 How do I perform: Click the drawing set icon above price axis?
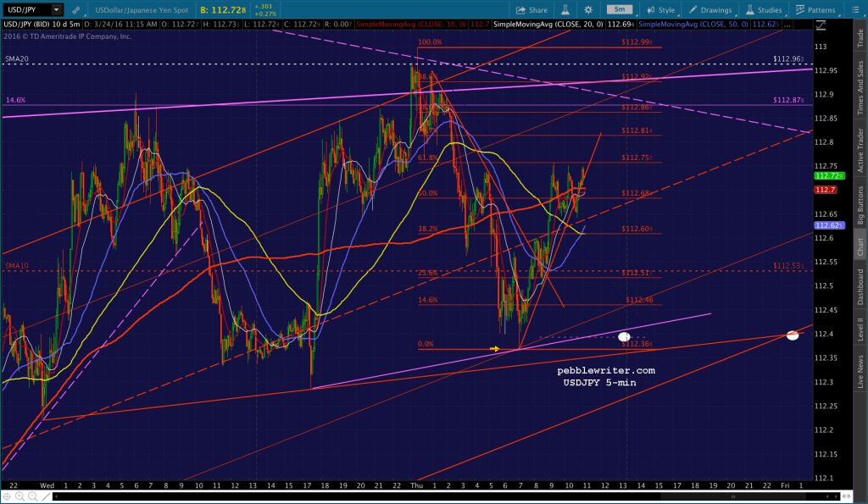tap(821, 25)
